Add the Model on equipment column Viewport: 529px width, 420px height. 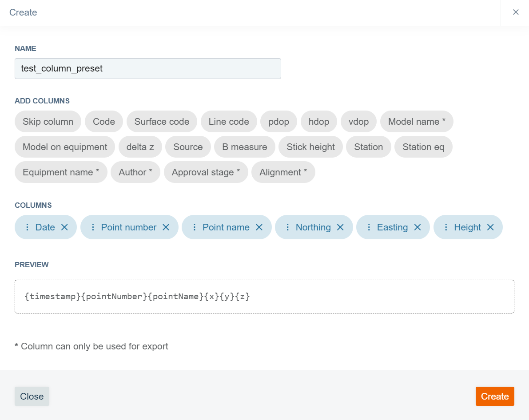pos(65,147)
